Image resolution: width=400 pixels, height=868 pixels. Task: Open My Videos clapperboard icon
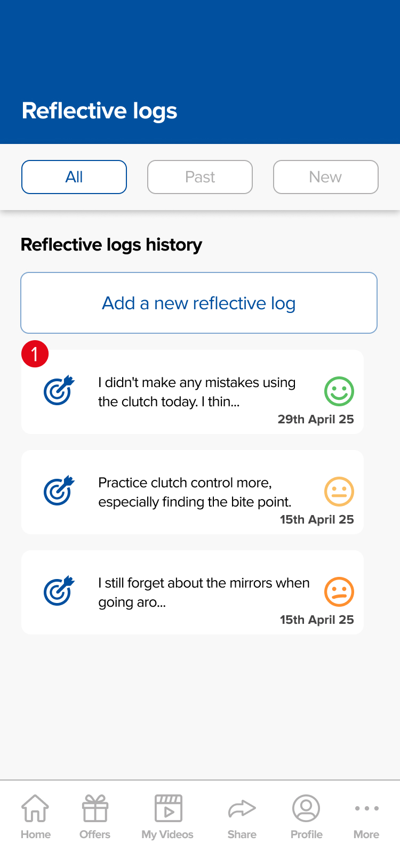[x=168, y=808]
